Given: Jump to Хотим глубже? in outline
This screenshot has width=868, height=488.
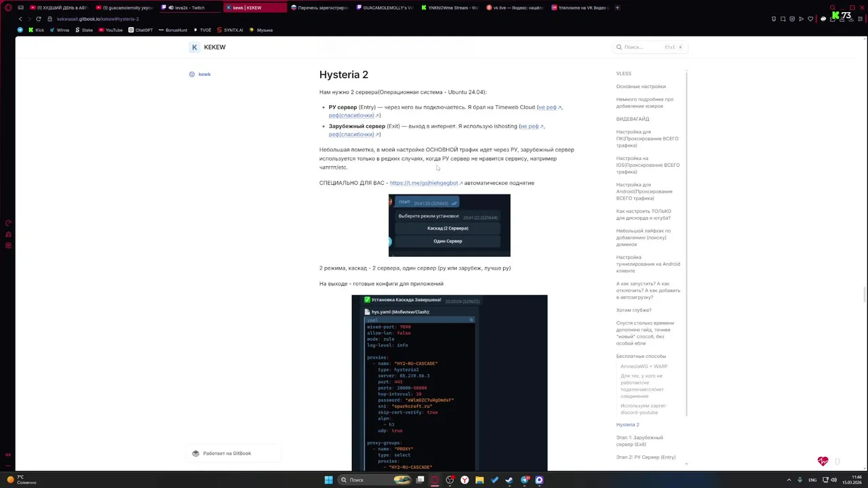Looking at the screenshot, I should tap(634, 310).
